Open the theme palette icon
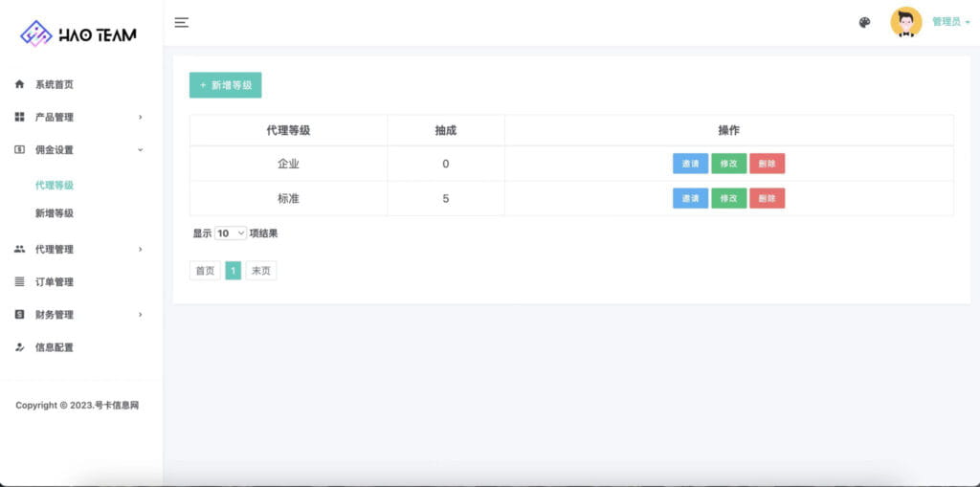Screen dimensions: 980x487 click(864, 22)
